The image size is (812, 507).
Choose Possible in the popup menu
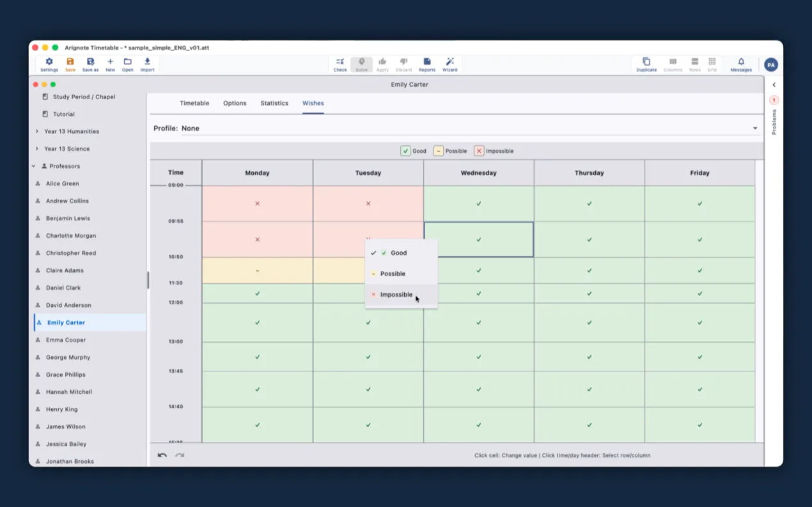[x=402, y=274]
